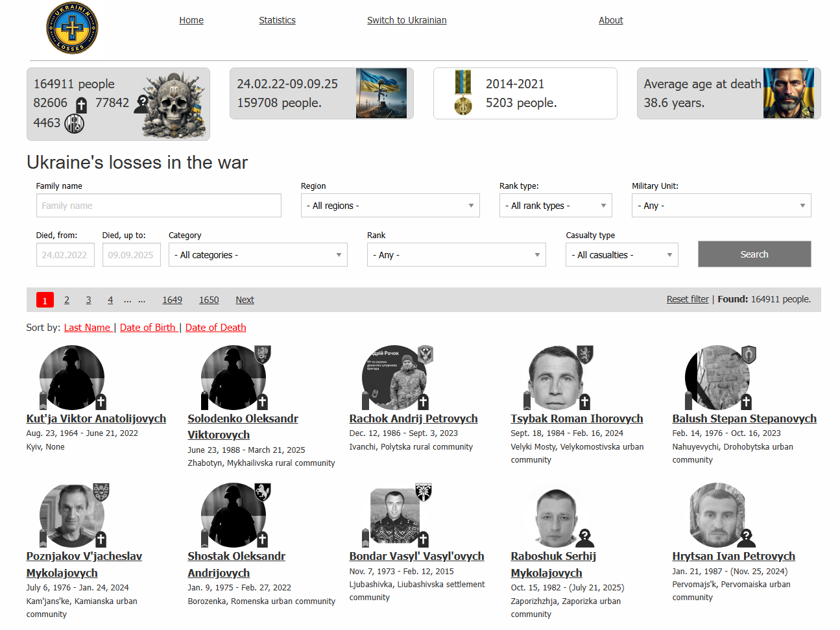Open the Military Unit dropdown
This screenshot has width=840, height=630.
point(721,206)
